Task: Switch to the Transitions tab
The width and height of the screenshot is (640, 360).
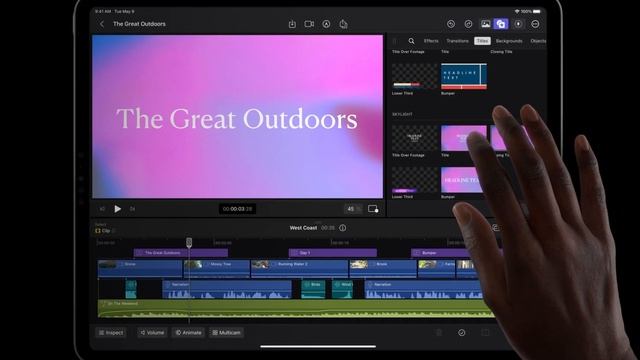Action: tap(458, 41)
